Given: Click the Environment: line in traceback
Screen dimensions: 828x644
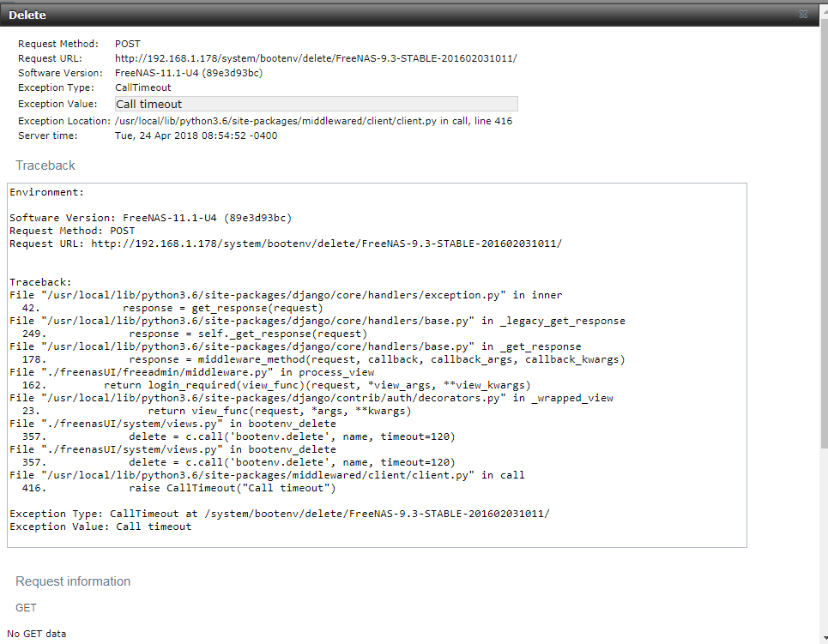Looking at the screenshot, I should [47, 192].
